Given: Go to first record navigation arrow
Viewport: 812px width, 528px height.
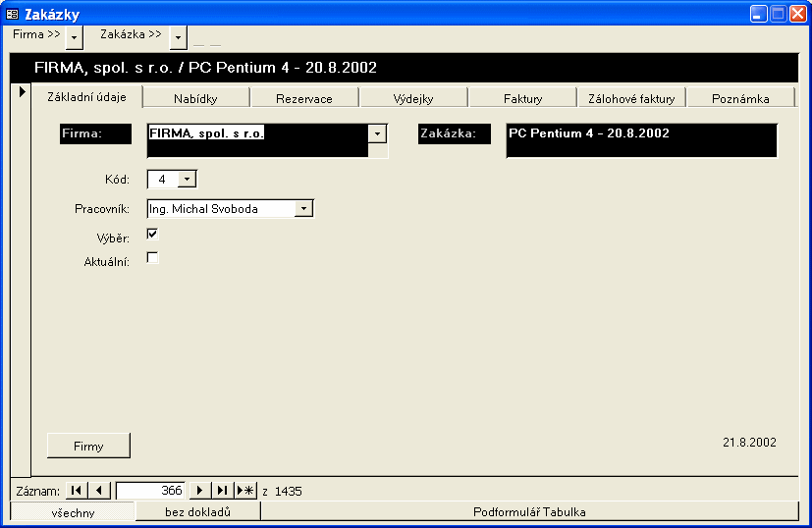Looking at the screenshot, I should [x=77, y=491].
